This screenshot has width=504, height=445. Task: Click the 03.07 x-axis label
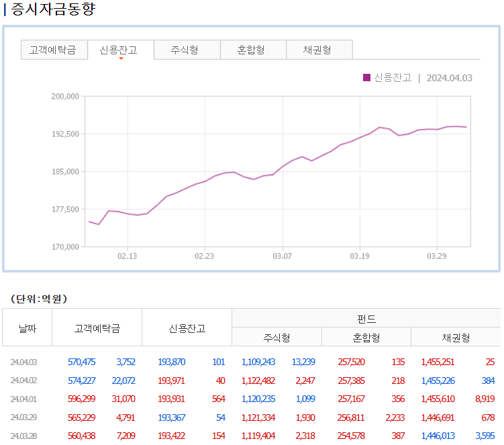coord(283,256)
